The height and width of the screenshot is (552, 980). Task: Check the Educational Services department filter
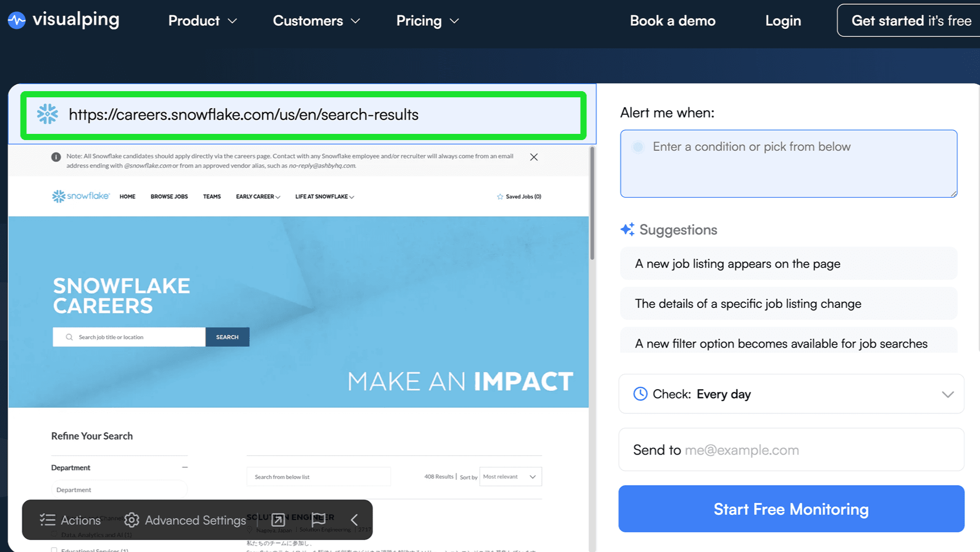tap(54, 550)
